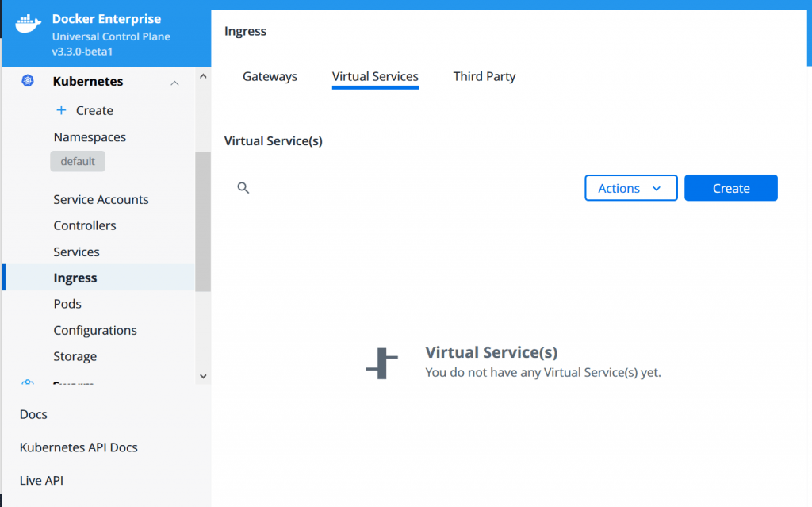The width and height of the screenshot is (812, 507).
Task: Click the default namespace badge
Action: (78, 161)
